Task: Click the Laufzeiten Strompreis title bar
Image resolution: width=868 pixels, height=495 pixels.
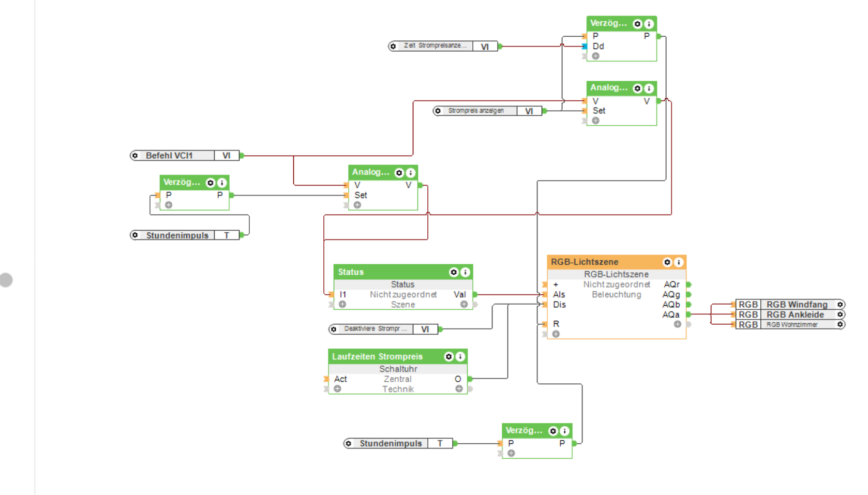Action: pyautogui.click(x=398, y=357)
